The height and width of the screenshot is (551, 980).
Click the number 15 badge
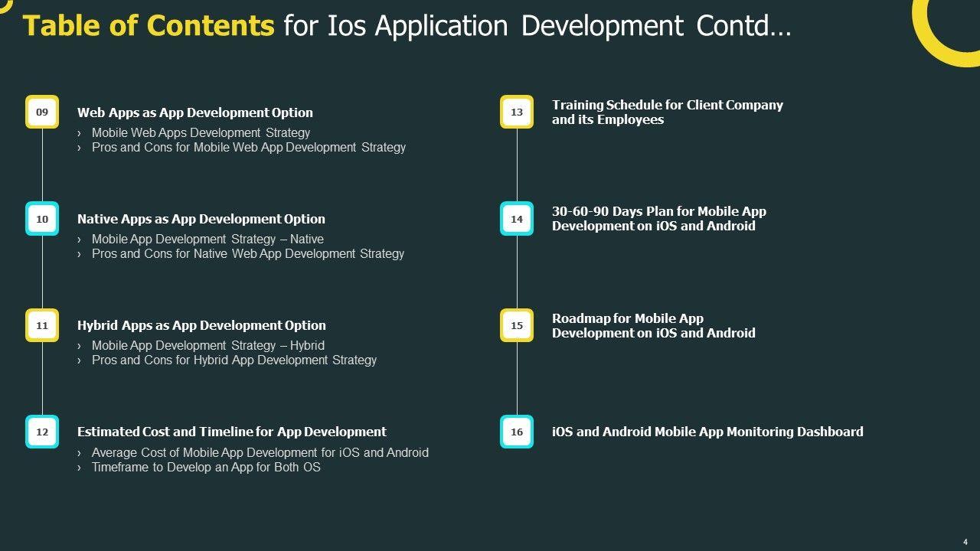click(517, 325)
